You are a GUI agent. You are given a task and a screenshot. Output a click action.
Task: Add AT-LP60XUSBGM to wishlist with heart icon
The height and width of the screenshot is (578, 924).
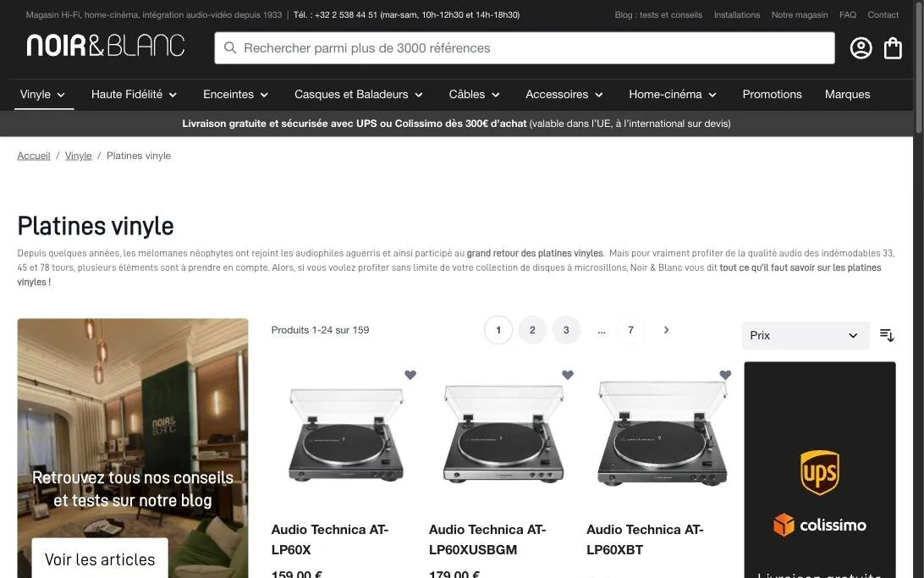(x=568, y=375)
